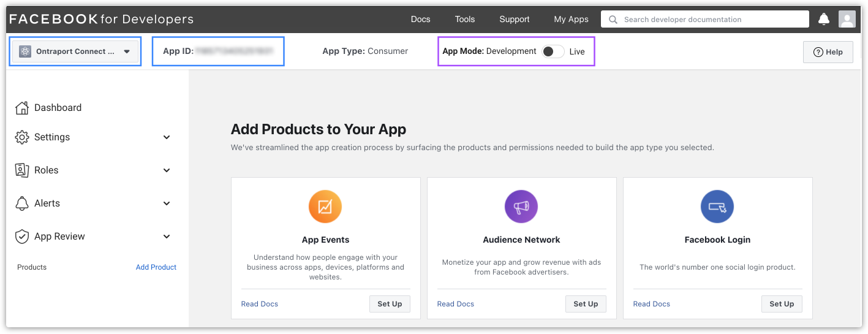Click the Facebook Login card title
868x334 pixels.
(x=717, y=240)
